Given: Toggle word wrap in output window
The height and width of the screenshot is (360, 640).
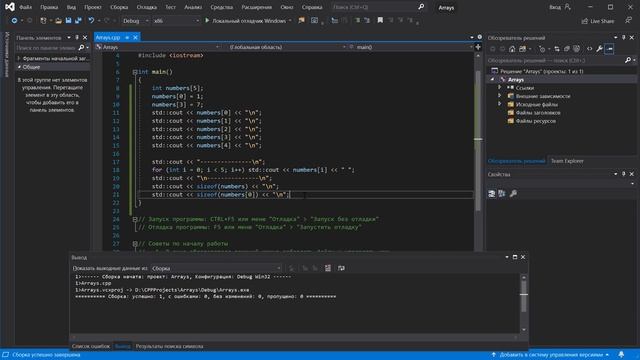Looking at the screenshot, I should coord(341,268).
